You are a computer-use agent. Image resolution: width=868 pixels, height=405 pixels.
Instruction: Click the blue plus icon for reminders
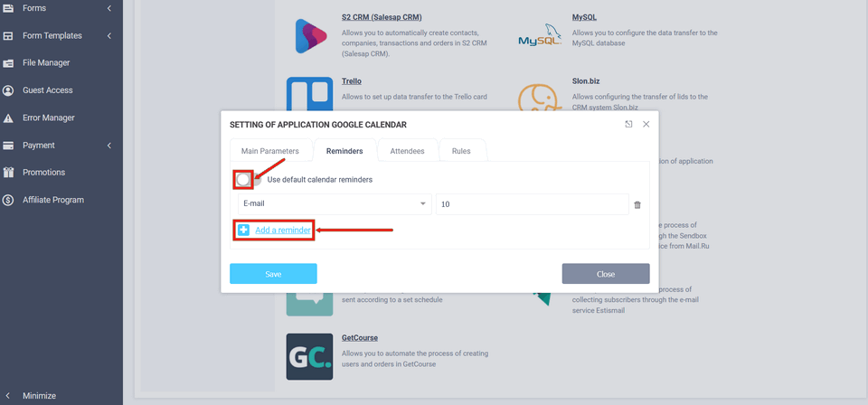point(244,231)
